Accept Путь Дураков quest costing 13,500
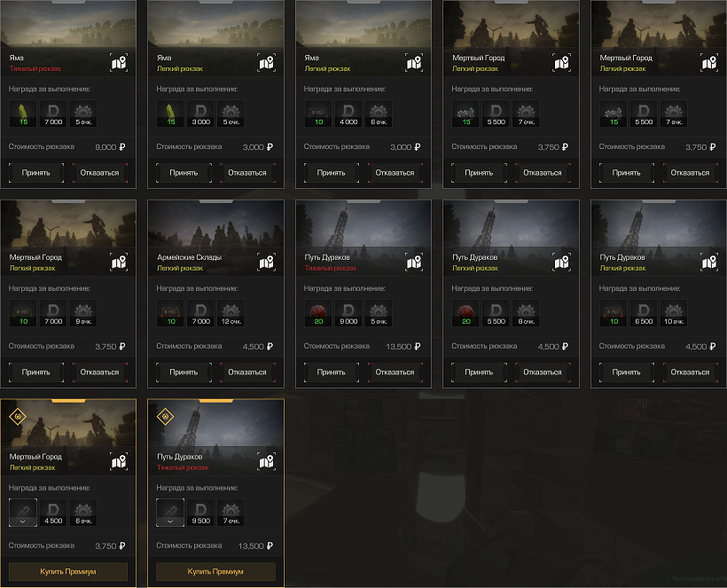Screen dimensions: 727x588 click(331, 372)
